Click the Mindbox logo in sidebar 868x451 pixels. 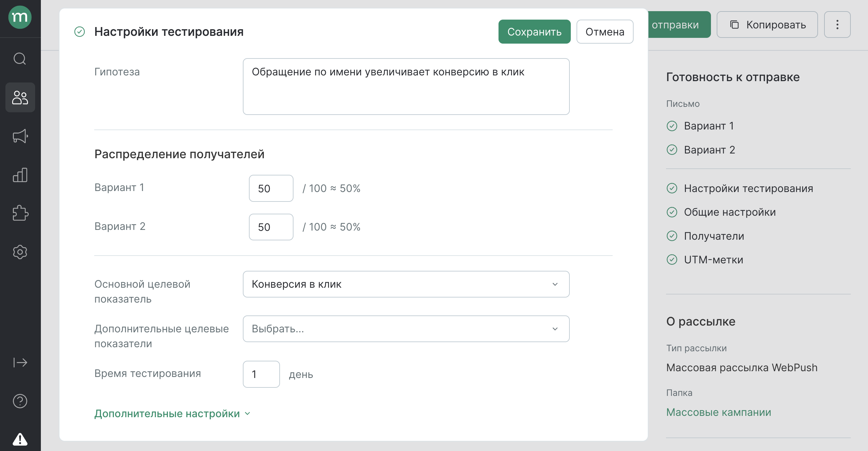click(20, 17)
